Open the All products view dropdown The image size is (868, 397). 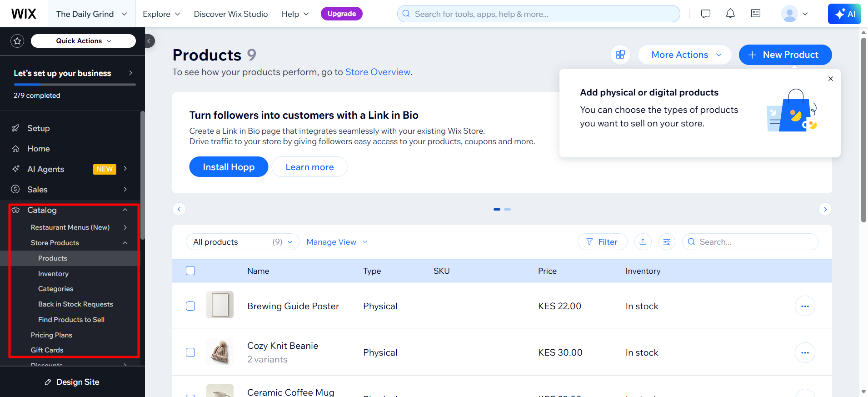[x=243, y=242]
